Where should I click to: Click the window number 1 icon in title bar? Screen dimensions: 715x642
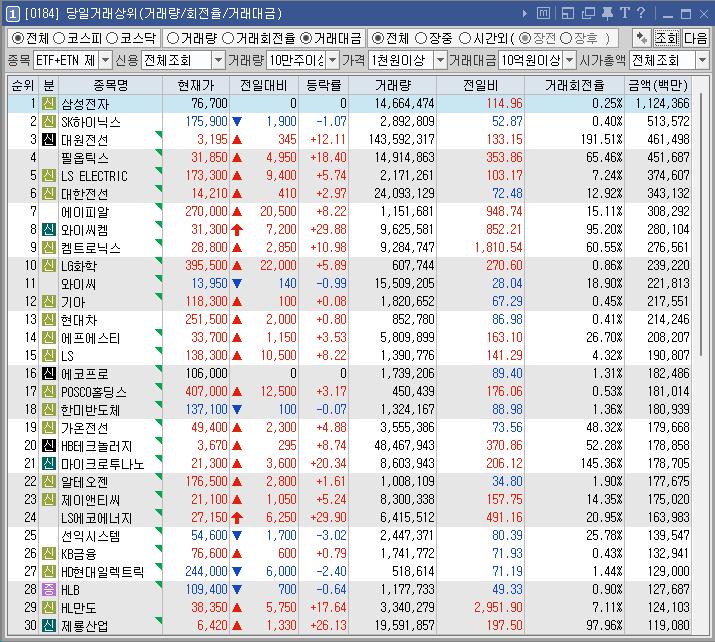tap(12, 14)
